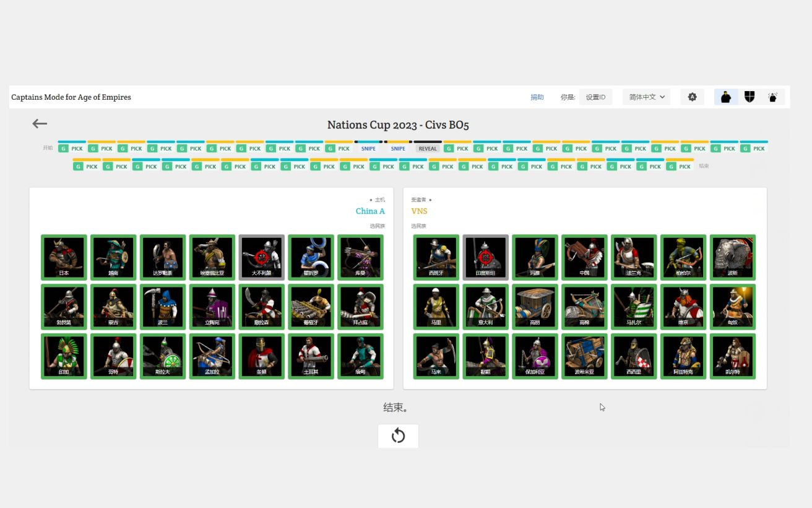Click the VNS team name
This screenshot has height=508, width=812.
click(419, 211)
